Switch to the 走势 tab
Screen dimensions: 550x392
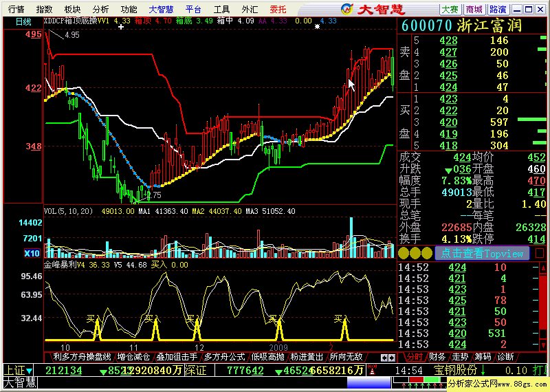(460, 357)
